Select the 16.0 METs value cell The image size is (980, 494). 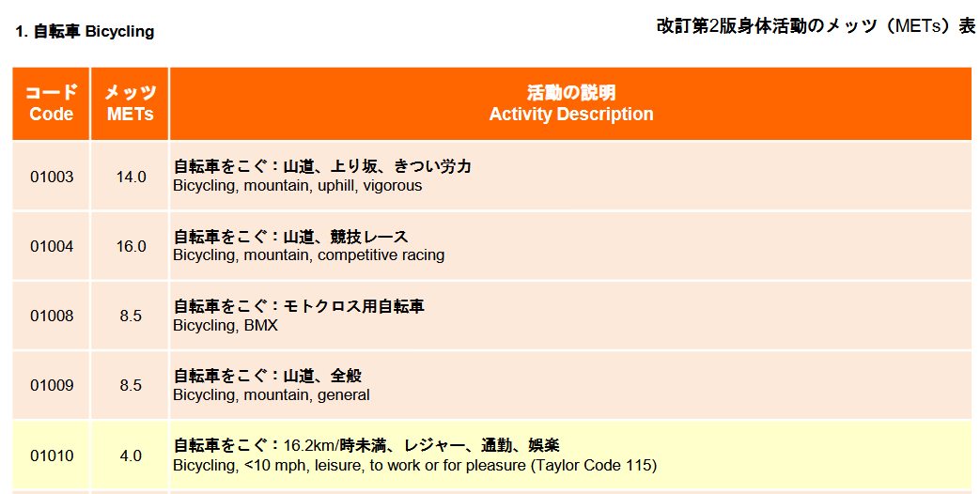point(130,247)
